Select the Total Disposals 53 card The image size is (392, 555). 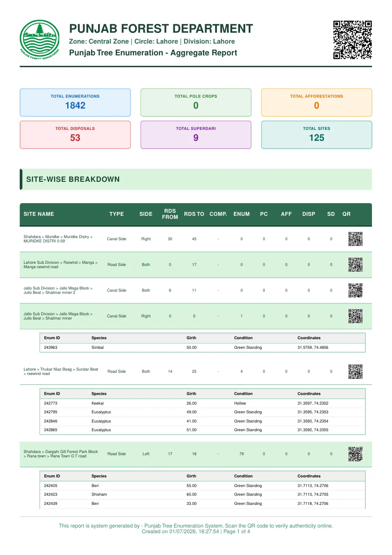[x=75, y=135]
